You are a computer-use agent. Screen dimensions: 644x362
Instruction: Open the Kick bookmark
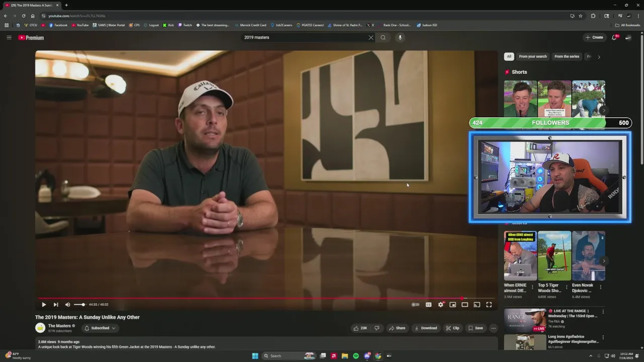click(169, 25)
